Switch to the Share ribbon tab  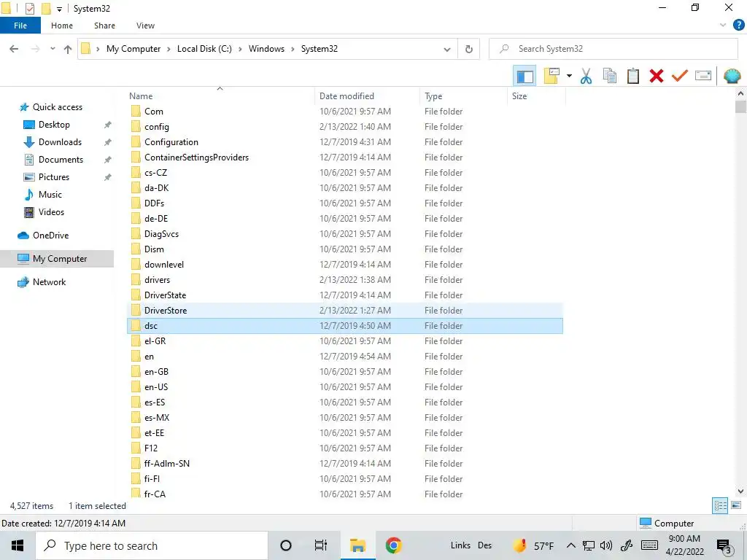104,26
